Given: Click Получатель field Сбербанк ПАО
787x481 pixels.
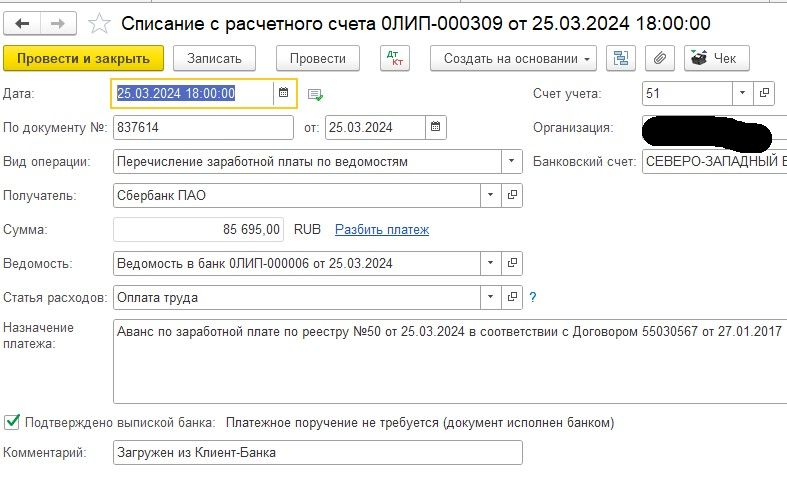Looking at the screenshot, I should coord(297,195).
